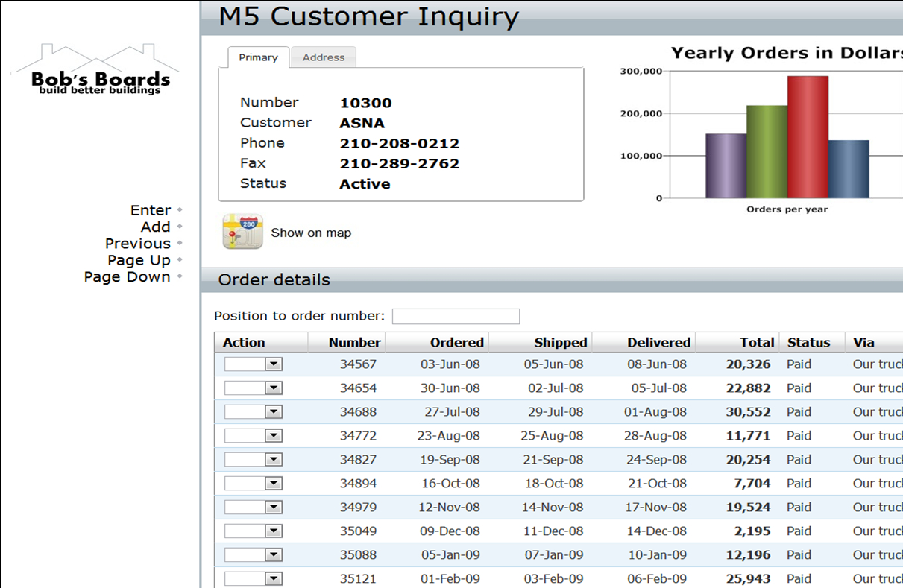Click Page Down in the sidebar
This screenshot has width=903, height=588.
click(x=128, y=276)
